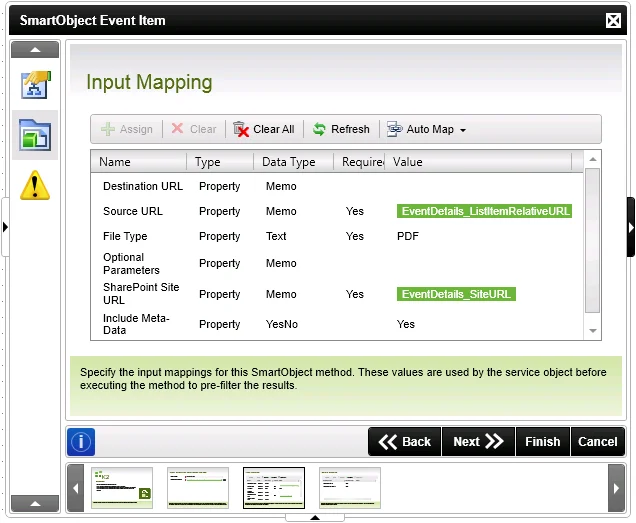Click the Type column header
Viewport: 636px width, 523px height.
click(220, 162)
